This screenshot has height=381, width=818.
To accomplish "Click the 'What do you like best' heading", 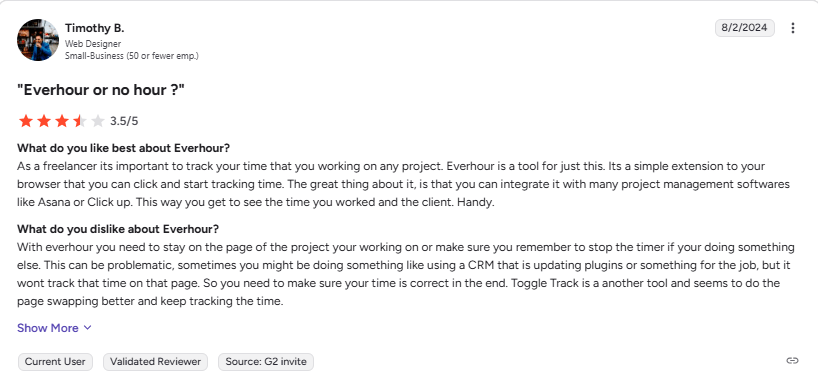I will [x=124, y=148].
